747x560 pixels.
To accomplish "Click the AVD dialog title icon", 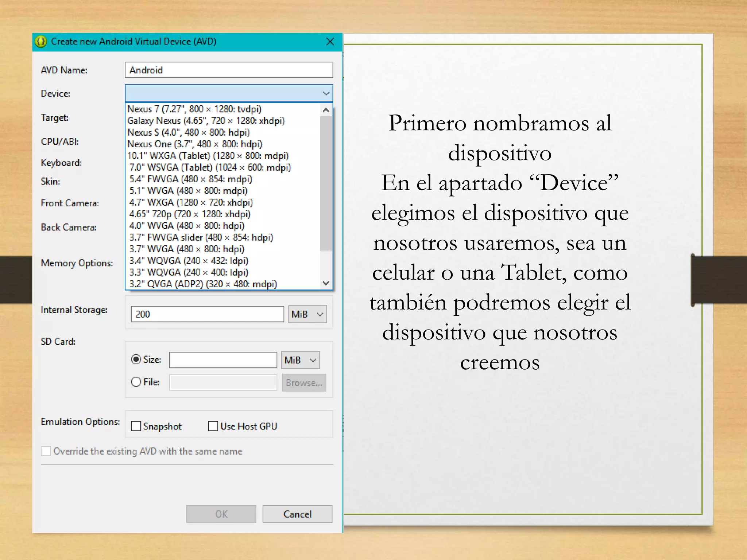I will pos(41,42).
